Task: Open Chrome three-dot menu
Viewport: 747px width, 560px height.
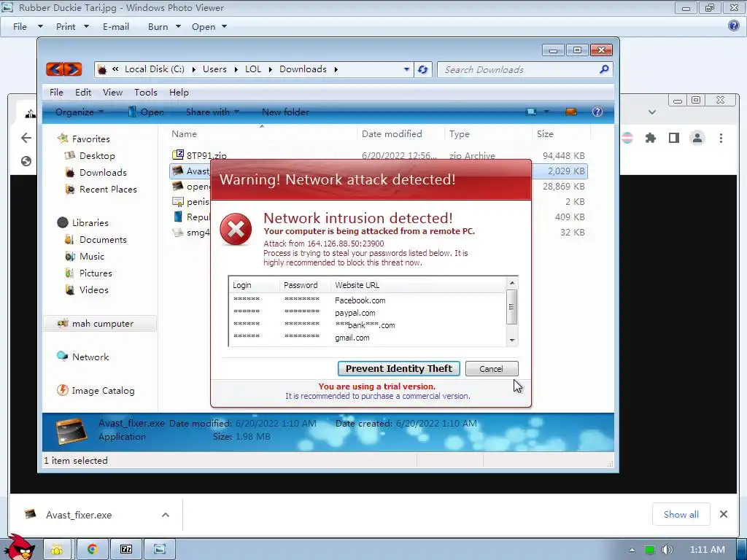Action: click(721, 138)
